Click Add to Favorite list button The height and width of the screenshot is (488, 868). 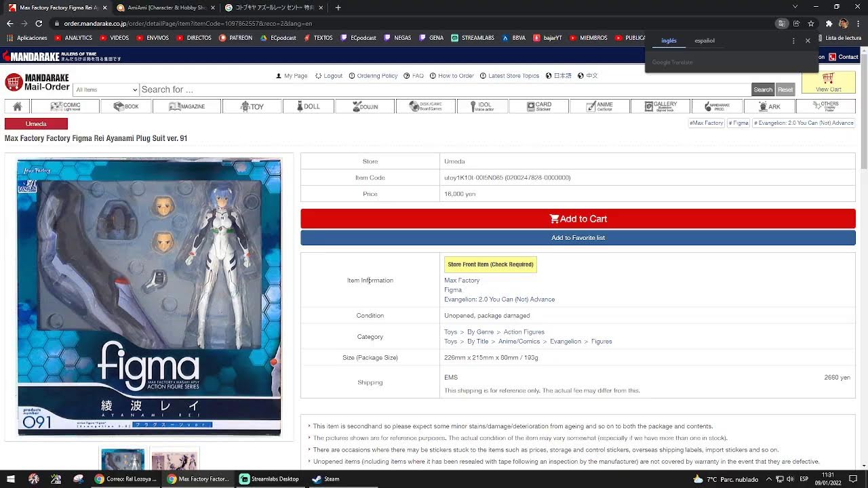click(x=578, y=238)
